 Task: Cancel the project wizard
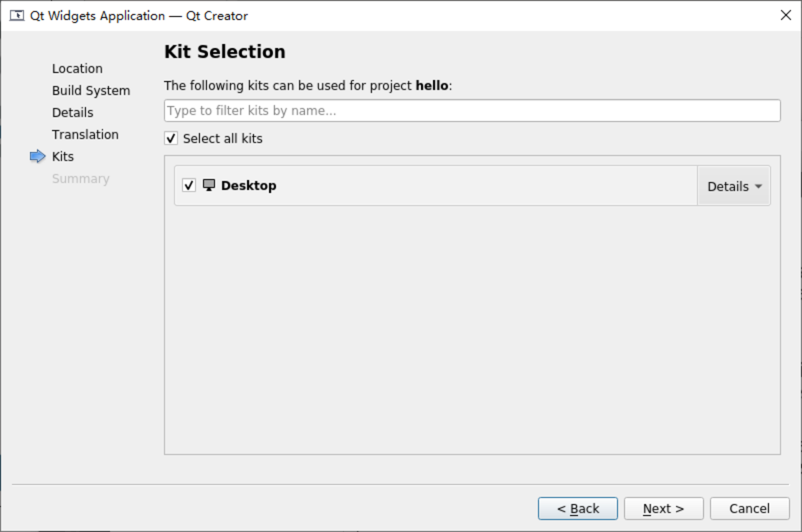(x=749, y=509)
